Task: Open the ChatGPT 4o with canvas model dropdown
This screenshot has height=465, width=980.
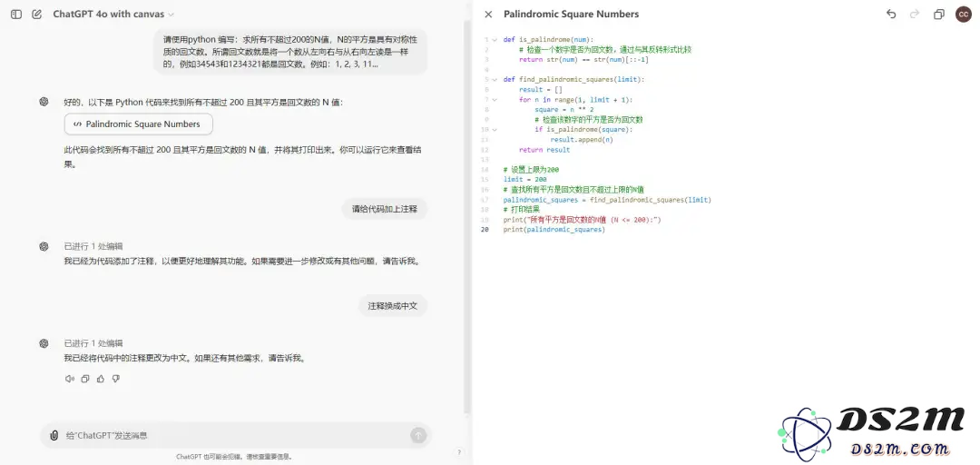Action: [x=113, y=14]
